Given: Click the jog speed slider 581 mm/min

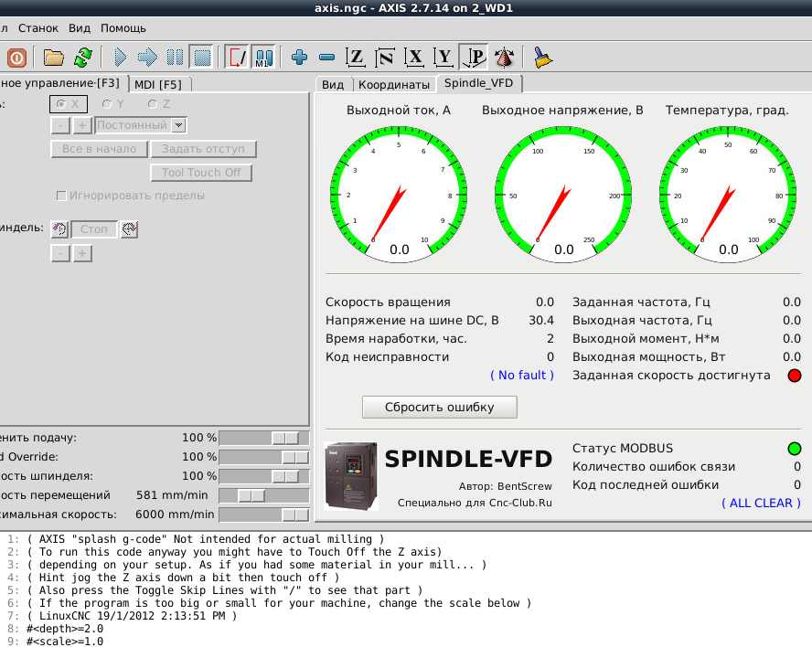Looking at the screenshot, I should tap(264, 496).
